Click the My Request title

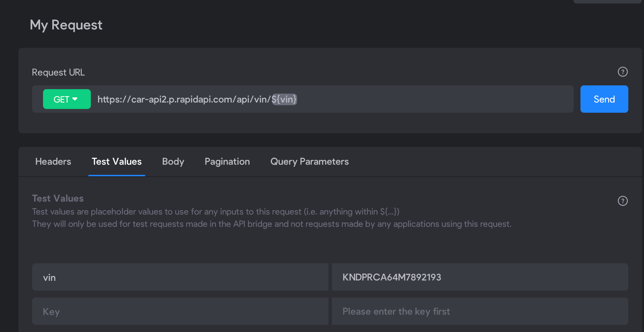pyautogui.click(x=66, y=25)
